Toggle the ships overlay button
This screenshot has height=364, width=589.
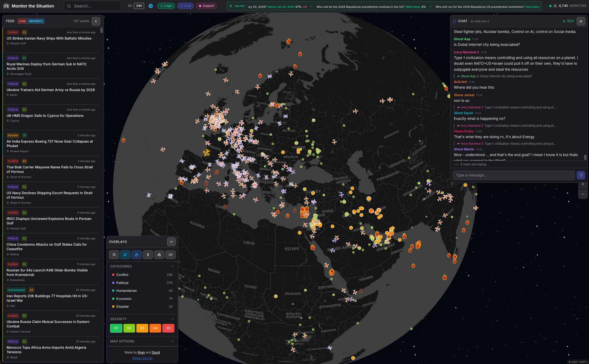point(137,255)
